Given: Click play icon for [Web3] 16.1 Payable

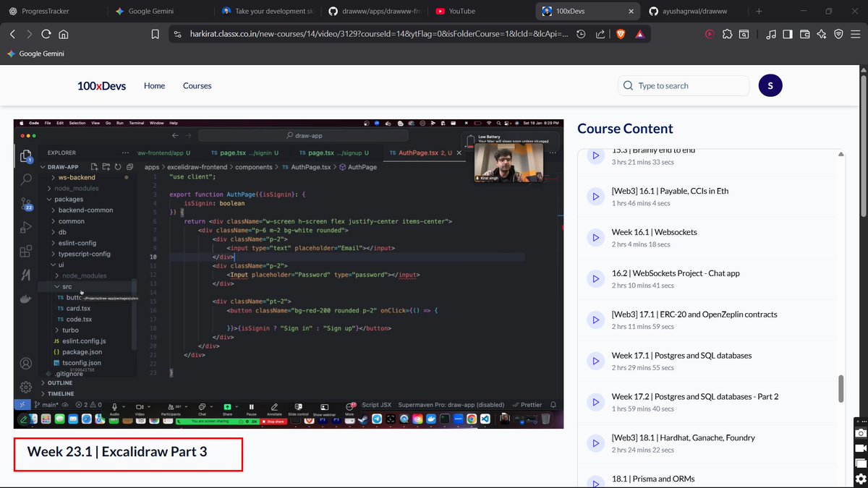Looking at the screenshot, I should 595,196.
